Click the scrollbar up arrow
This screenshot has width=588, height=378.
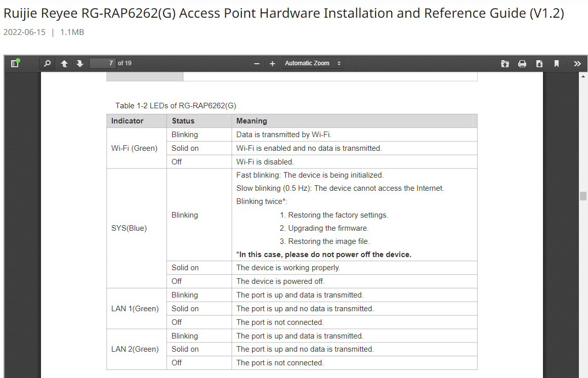coord(583,76)
